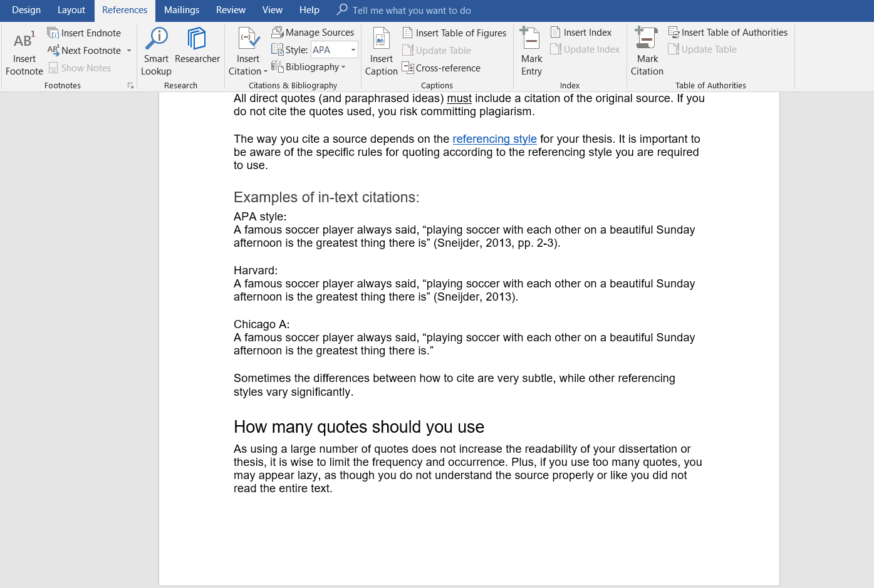Screen dimensions: 874x588
Task: Click Mark Entry icon
Action: click(531, 39)
